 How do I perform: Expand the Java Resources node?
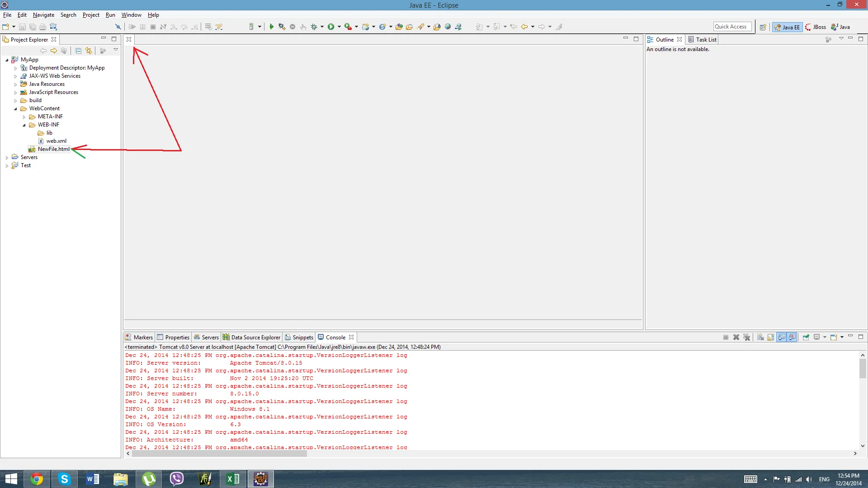click(15, 84)
